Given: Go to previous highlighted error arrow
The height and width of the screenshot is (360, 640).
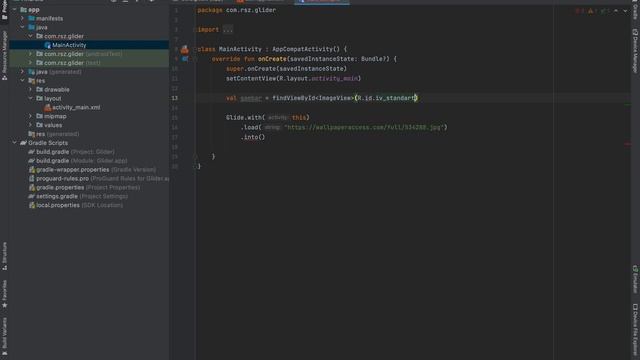Looking at the screenshot, I should pos(616,11).
